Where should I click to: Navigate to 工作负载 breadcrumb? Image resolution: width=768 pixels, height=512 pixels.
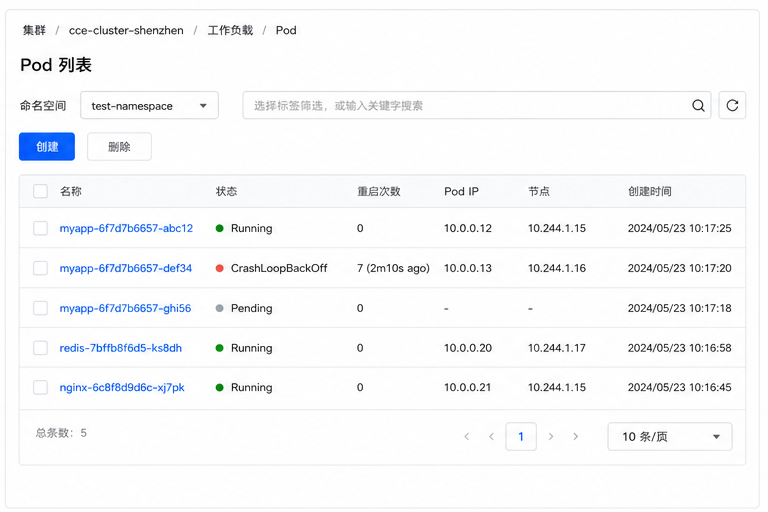click(230, 30)
